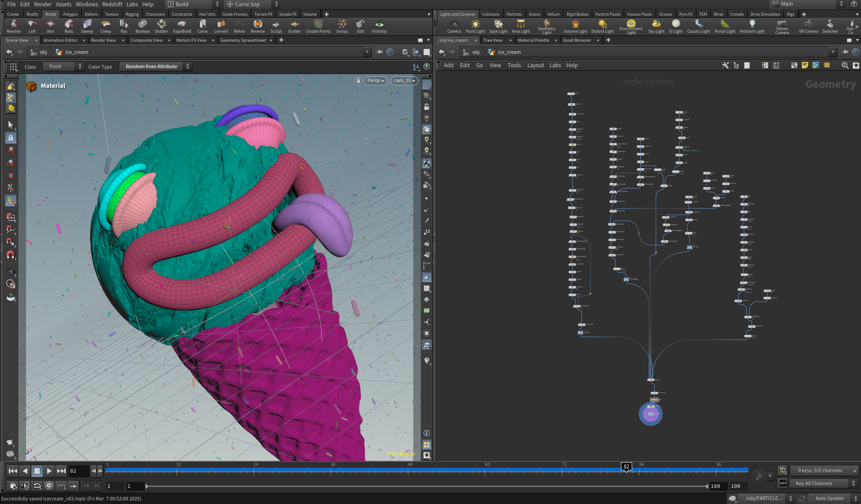
Task: Create a Point Light from shelf
Action: [x=475, y=26]
